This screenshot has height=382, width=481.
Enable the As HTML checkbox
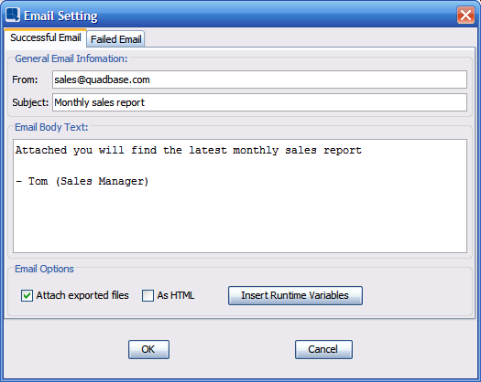pos(148,296)
